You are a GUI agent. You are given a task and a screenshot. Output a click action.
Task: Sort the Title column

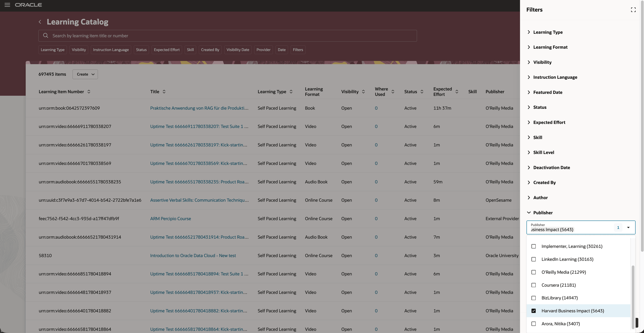pos(164,92)
